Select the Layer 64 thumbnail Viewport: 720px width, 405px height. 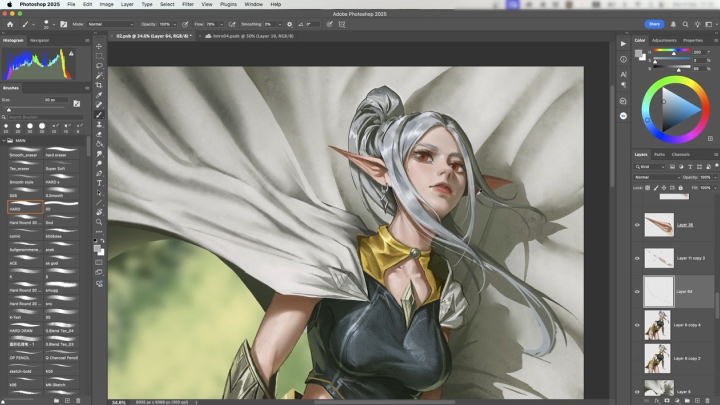pyautogui.click(x=657, y=291)
